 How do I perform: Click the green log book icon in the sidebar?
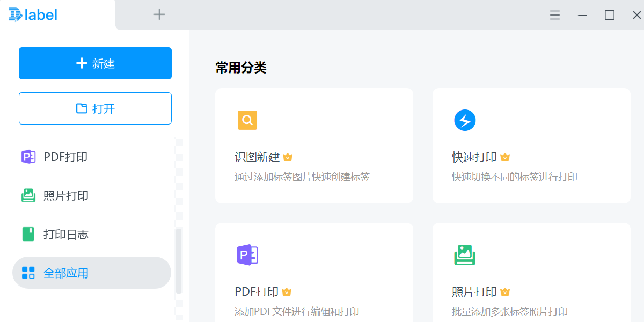pyautogui.click(x=28, y=234)
